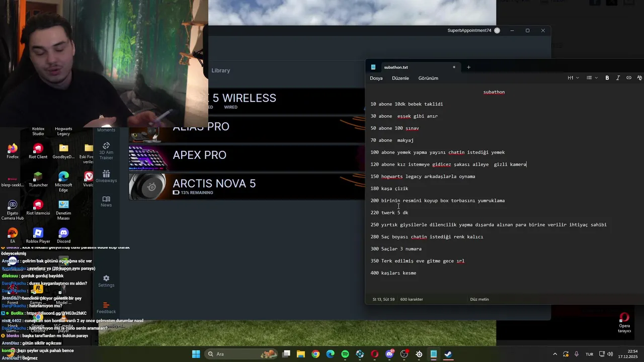Open the Windows Start menu

tap(196, 354)
